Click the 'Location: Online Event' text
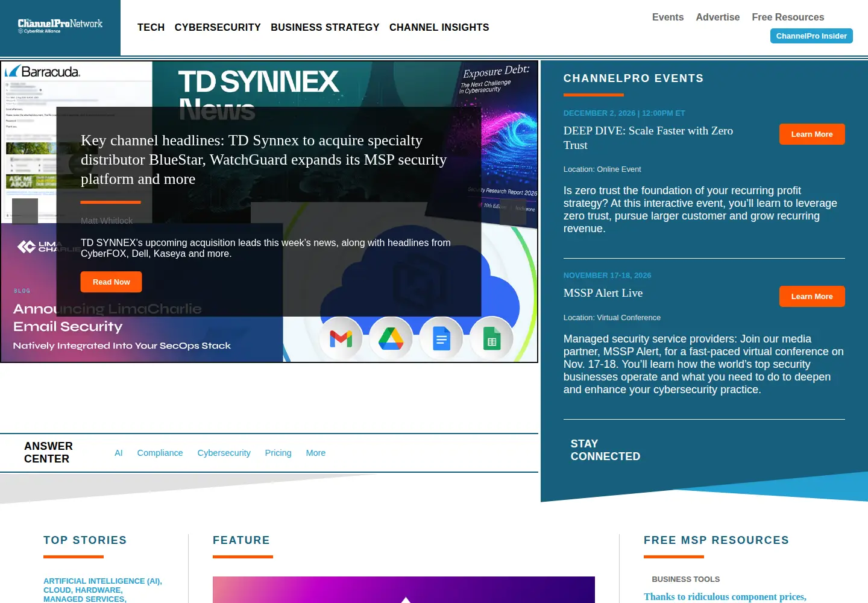The height and width of the screenshot is (603, 868). (x=602, y=169)
